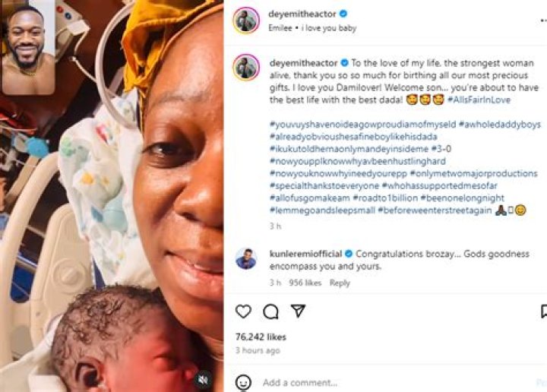Open kunleremiofficial's profile avatar
Viewport: 547px width, 392px height.
point(246,259)
